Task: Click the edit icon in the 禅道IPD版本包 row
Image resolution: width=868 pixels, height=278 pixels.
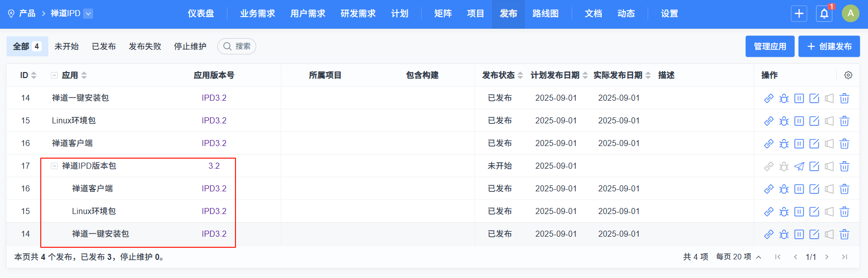Action: tap(814, 166)
